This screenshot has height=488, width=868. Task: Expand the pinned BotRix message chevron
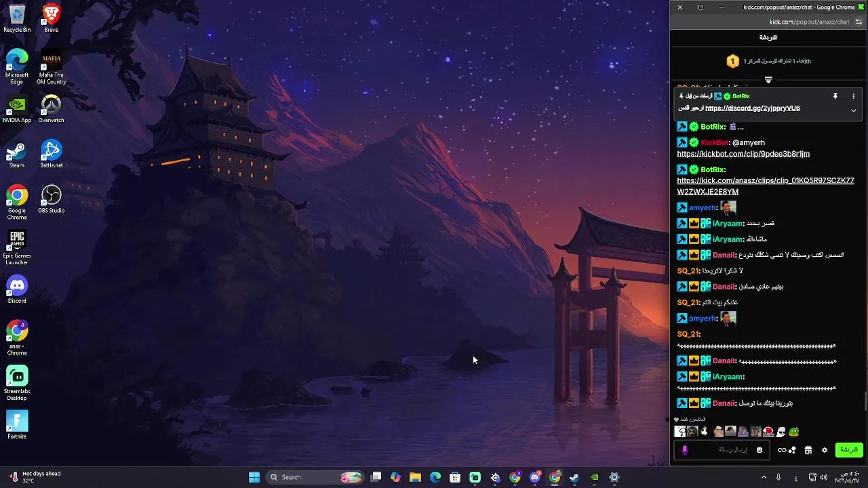click(x=853, y=110)
